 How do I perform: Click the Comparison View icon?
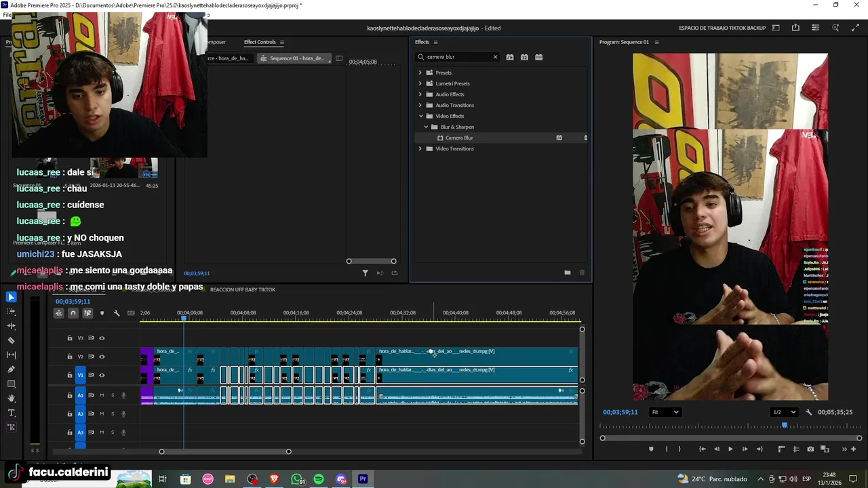pyautogui.click(x=825, y=449)
